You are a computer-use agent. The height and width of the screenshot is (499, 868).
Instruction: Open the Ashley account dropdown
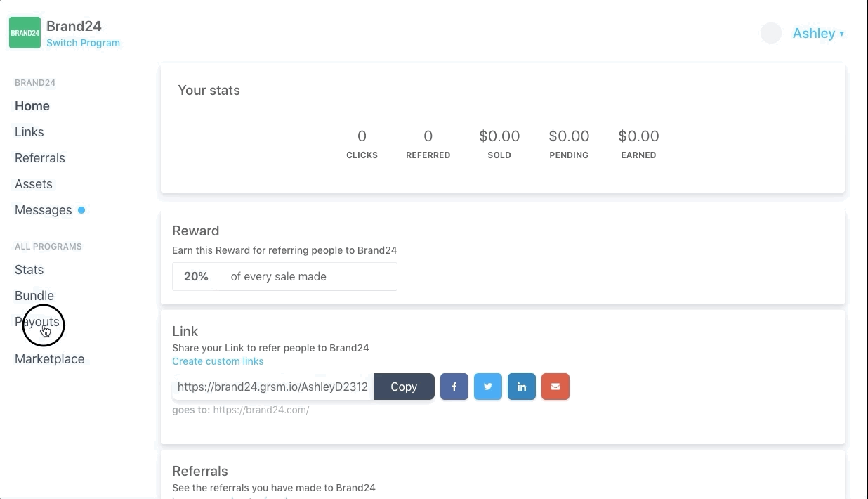818,33
